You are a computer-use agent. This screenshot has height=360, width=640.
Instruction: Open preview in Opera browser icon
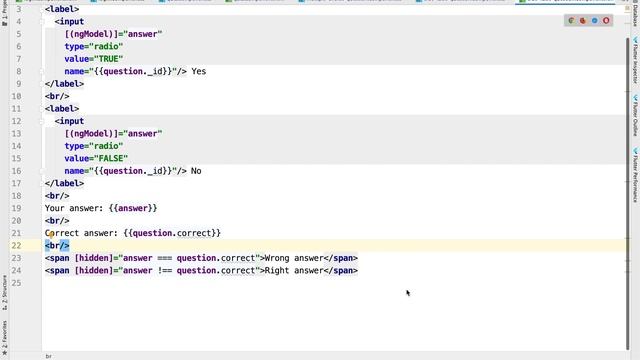coord(606,20)
